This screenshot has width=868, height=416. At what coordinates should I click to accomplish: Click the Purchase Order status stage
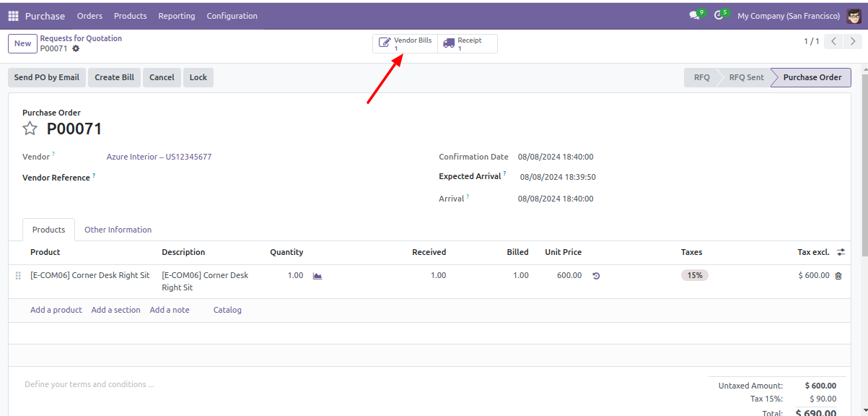[812, 77]
